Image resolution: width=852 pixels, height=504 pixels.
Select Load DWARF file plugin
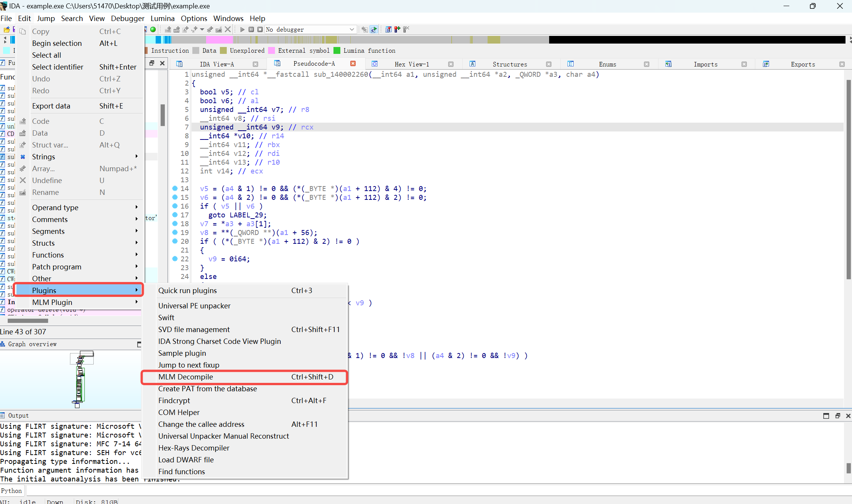245,460
